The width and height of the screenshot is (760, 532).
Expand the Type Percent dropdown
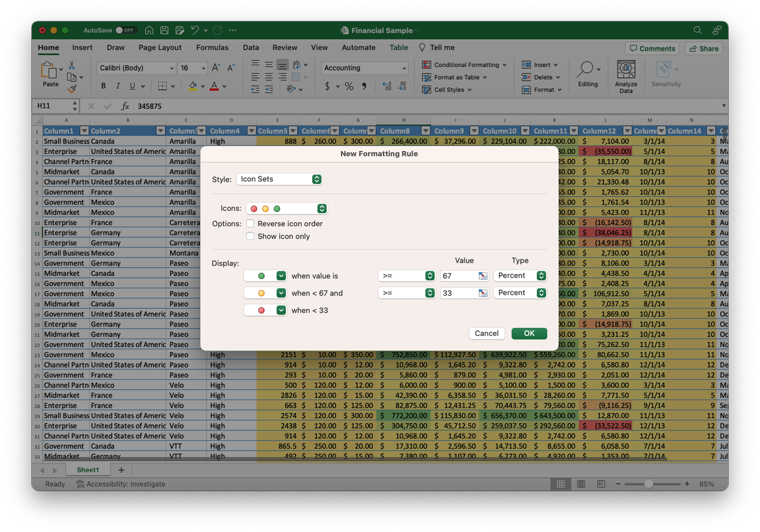click(520, 275)
